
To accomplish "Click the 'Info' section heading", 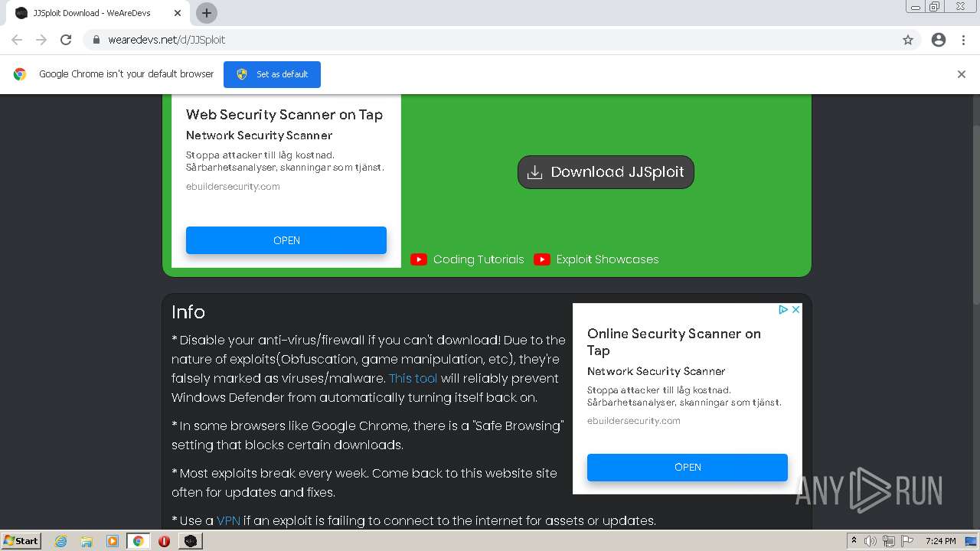I will point(188,312).
